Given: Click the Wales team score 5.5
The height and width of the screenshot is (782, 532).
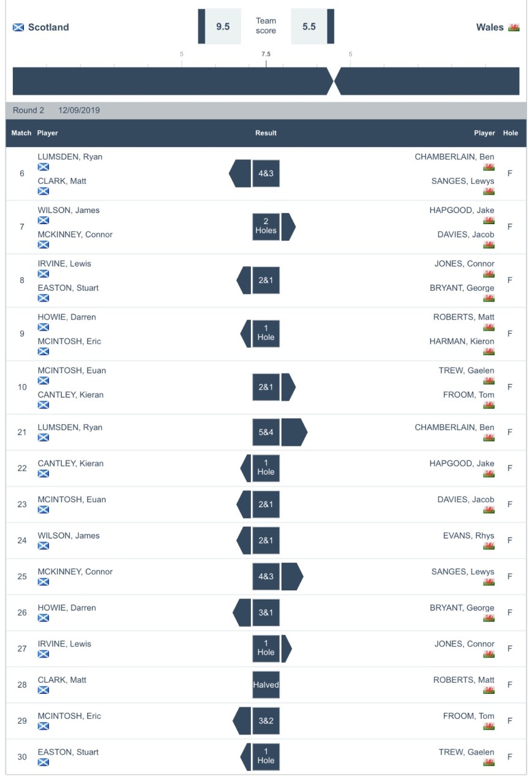Looking at the screenshot, I should [309, 26].
